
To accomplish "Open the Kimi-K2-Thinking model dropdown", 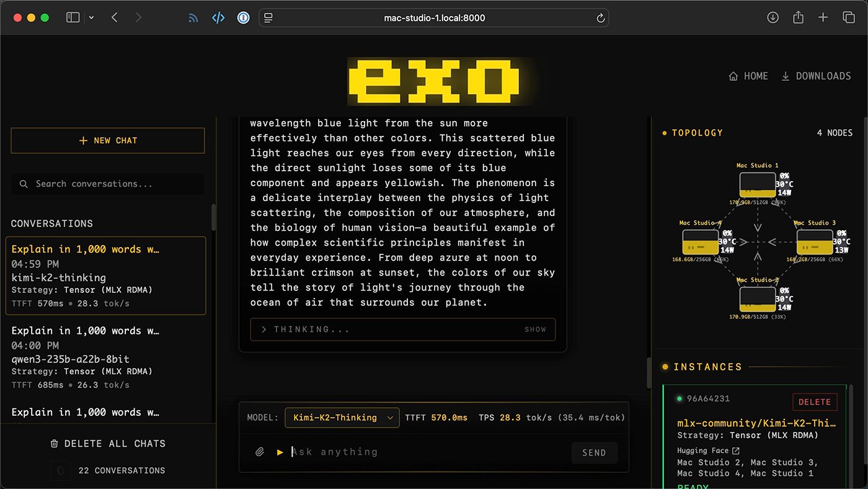I will click(342, 418).
